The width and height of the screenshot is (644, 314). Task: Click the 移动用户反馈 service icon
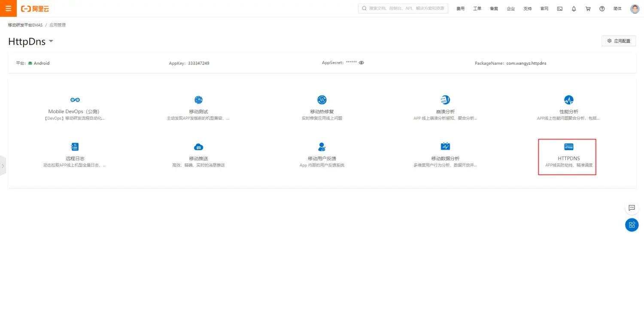pyautogui.click(x=322, y=147)
